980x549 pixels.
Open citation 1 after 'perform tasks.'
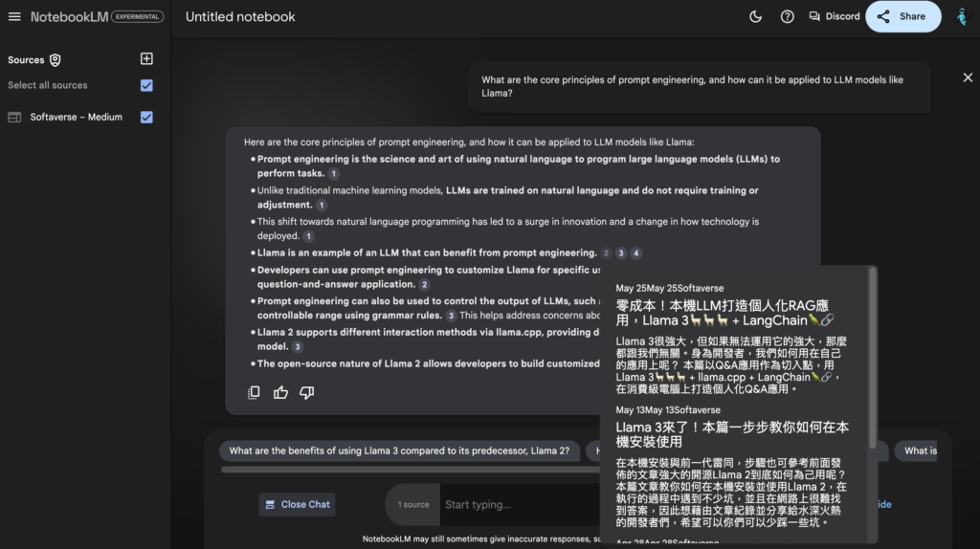(x=334, y=174)
